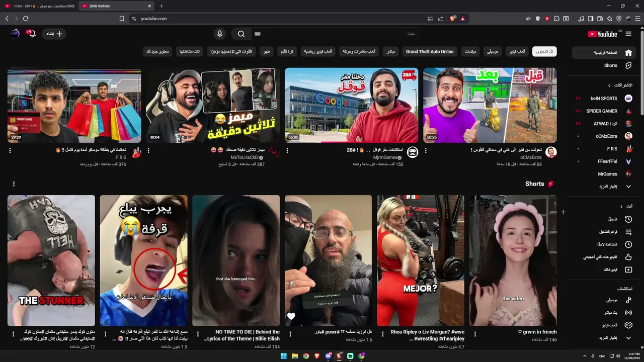
Task: Open the music note playlist icon
Action: pyautogui.click(x=581, y=19)
